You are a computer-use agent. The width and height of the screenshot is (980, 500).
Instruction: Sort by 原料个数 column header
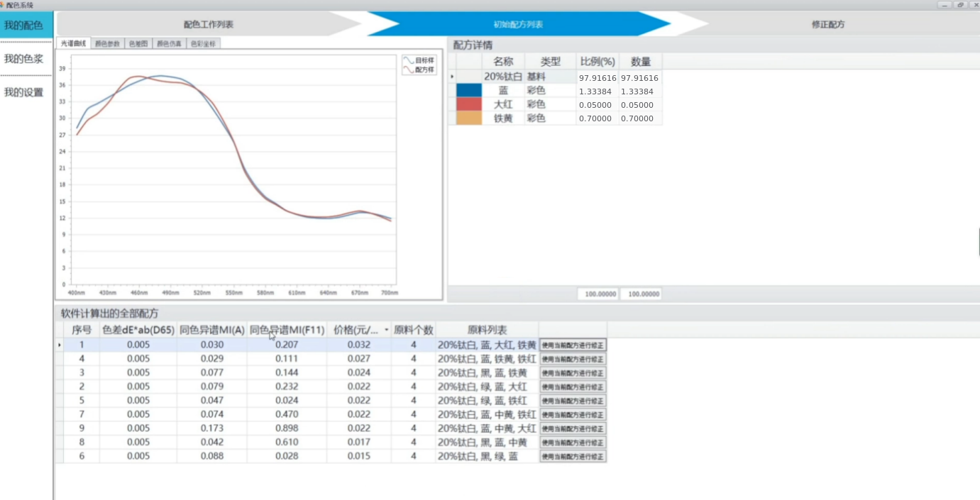413,330
